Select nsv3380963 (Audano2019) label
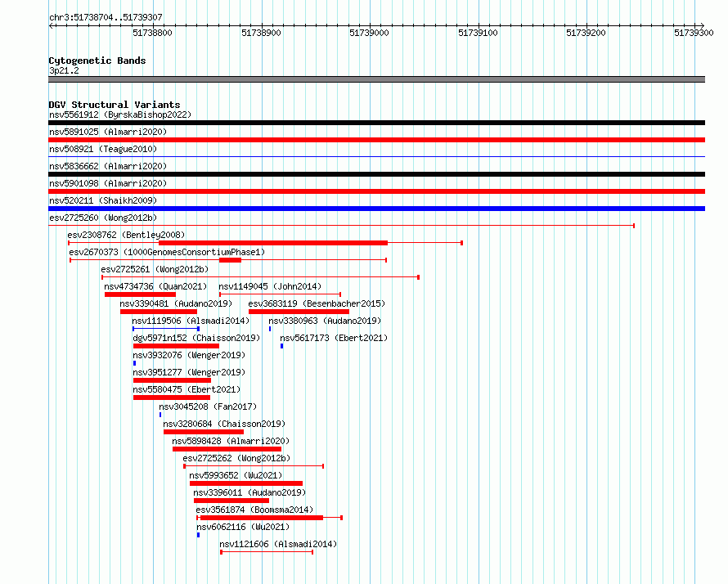 (x=325, y=321)
